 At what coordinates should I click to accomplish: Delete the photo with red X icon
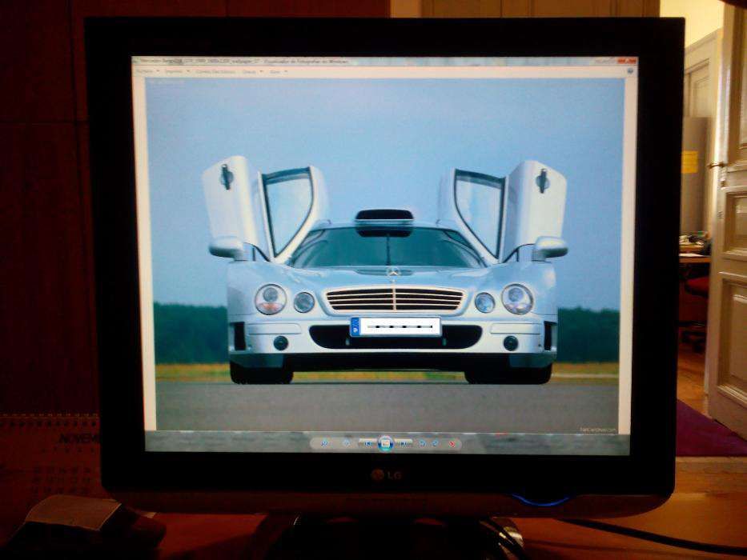[452, 444]
